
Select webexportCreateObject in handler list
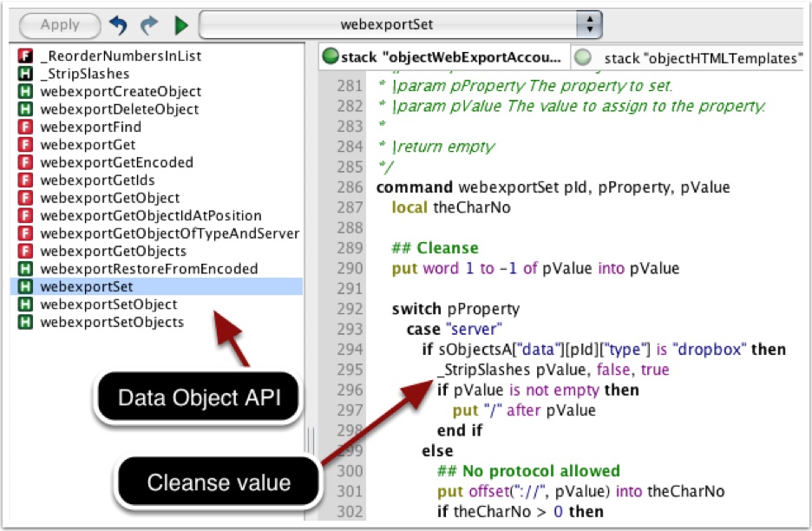point(121,91)
